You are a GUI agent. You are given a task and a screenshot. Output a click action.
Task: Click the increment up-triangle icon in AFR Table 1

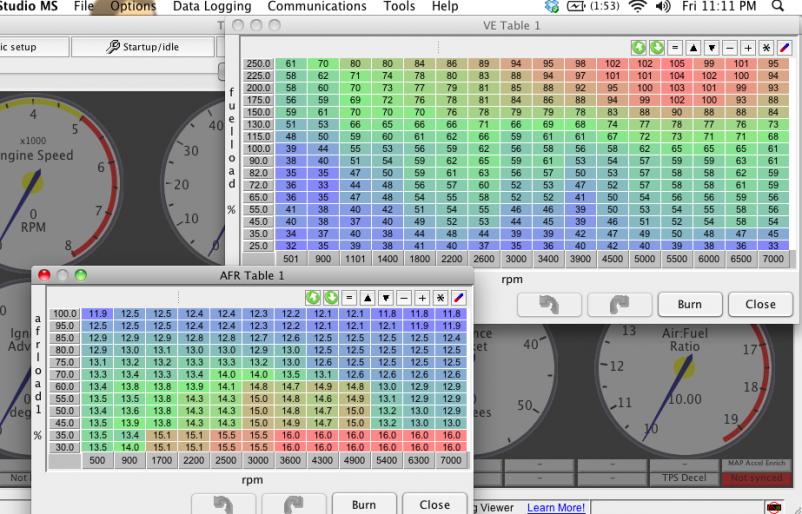(x=367, y=297)
